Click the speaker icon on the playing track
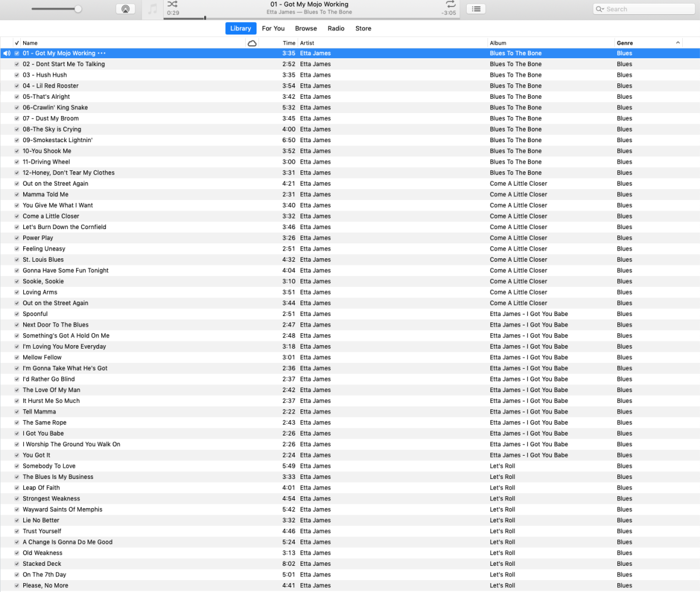The width and height of the screenshot is (700, 592). coord(6,53)
